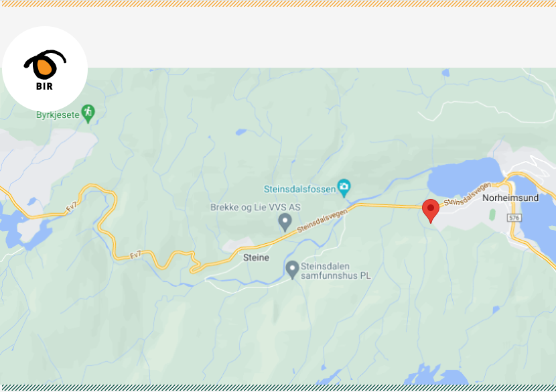Open the Steinsdalen samfunnshus pin
This screenshot has height=392, width=556.
click(292, 270)
